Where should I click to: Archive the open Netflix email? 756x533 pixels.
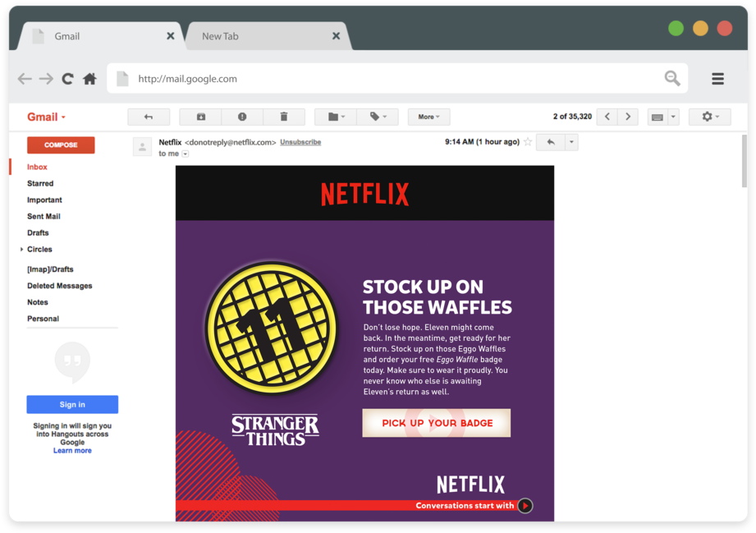pyautogui.click(x=200, y=117)
